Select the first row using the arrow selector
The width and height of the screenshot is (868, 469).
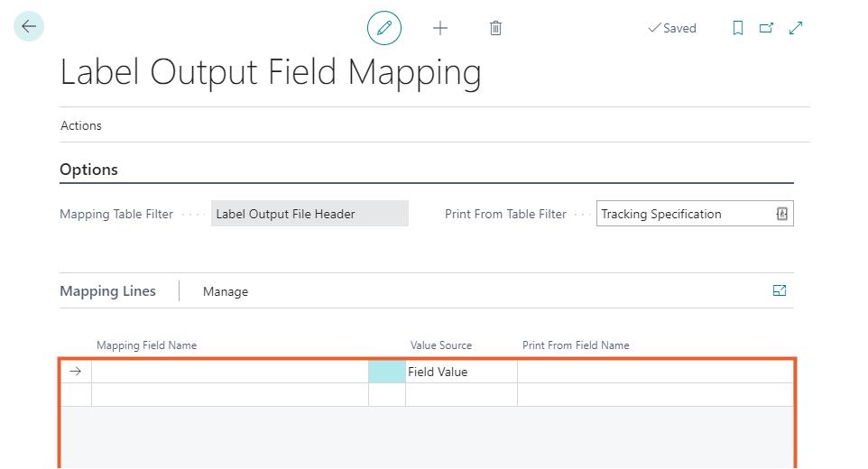pos(75,372)
